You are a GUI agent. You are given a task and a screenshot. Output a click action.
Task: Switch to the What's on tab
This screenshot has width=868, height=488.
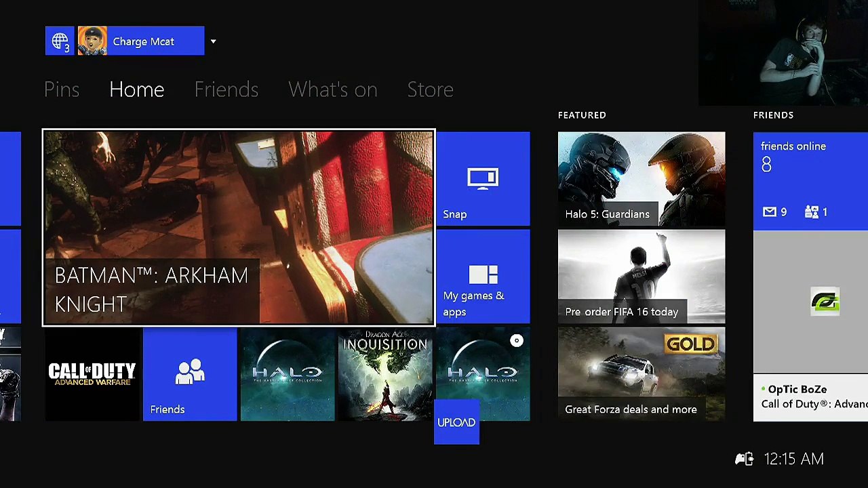[332, 89]
